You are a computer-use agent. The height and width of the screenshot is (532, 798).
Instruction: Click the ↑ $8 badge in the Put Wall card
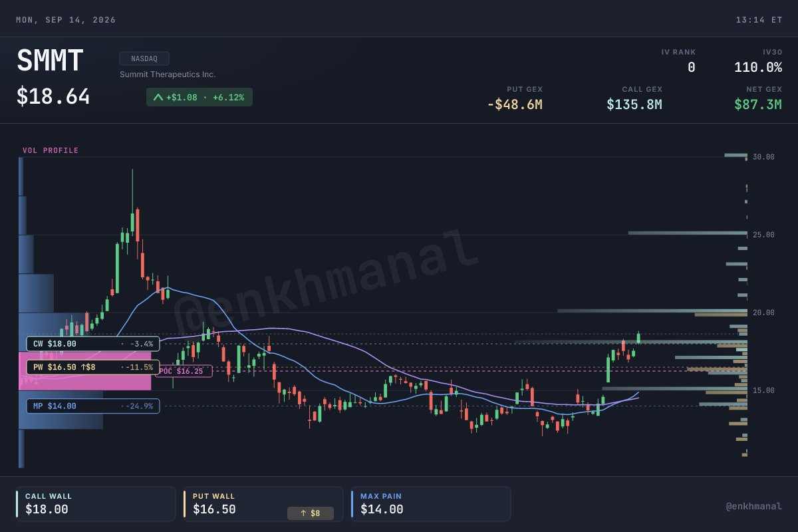click(x=310, y=513)
